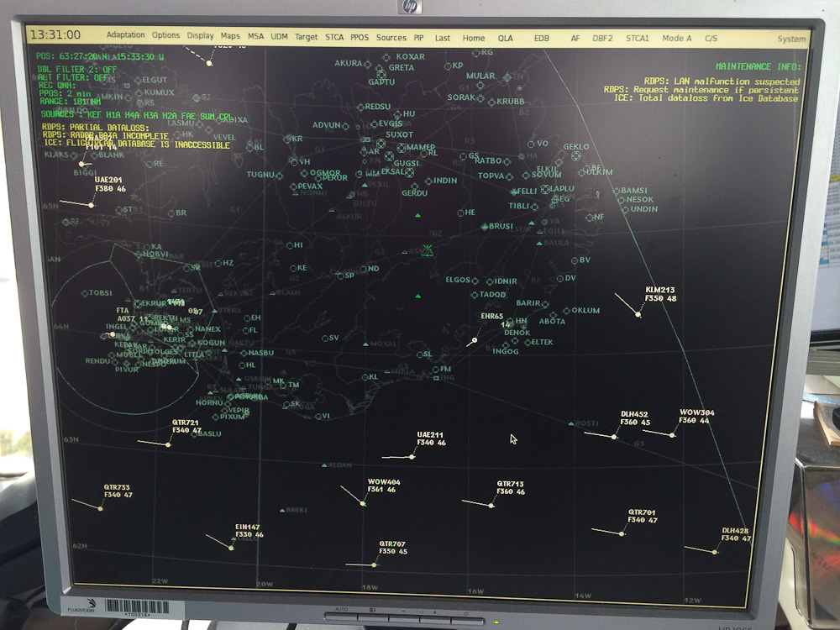The image size is (840, 630).
Task: Select the KLM213 aircraft target symbol
Action: (638, 315)
